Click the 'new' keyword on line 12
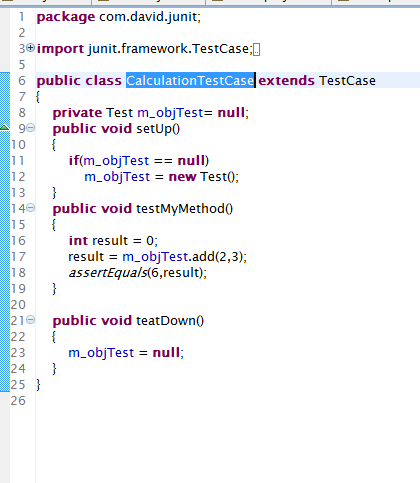The height and width of the screenshot is (483, 420). point(182,177)
